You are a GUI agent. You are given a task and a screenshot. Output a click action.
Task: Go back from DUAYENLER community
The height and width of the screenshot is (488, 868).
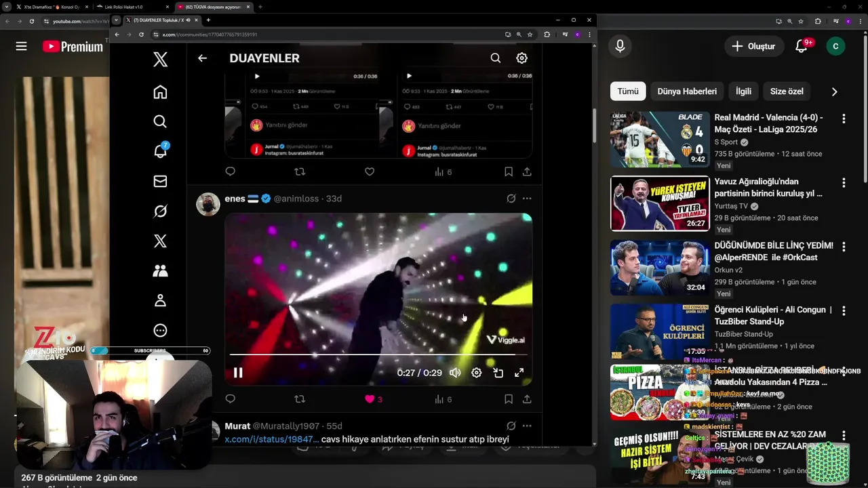coord(202,58)
